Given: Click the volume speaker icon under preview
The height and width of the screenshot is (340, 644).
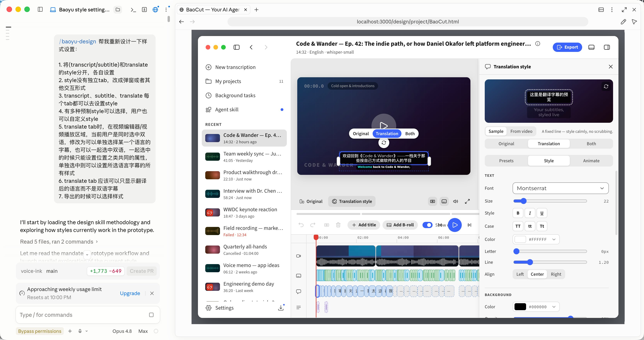Looking at the screenshot, I should pyautogui.click(x=456, y=201).
